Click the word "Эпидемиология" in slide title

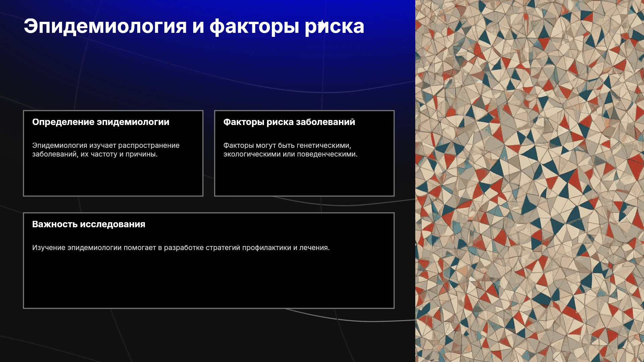[105, 26]
